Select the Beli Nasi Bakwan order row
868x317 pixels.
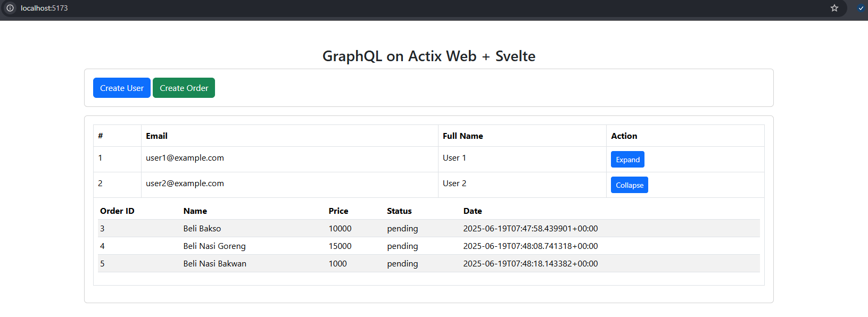214,264
